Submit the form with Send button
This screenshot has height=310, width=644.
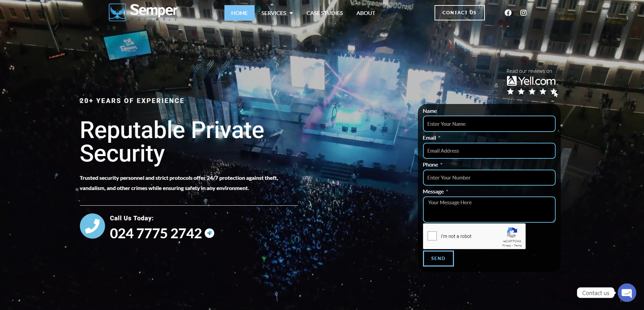point(438,258)
